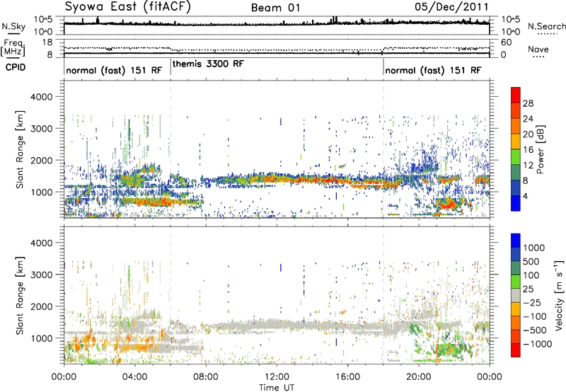Click the '20:00' time axis tick label
Screen dimensions: 566x392
(419, 376)
